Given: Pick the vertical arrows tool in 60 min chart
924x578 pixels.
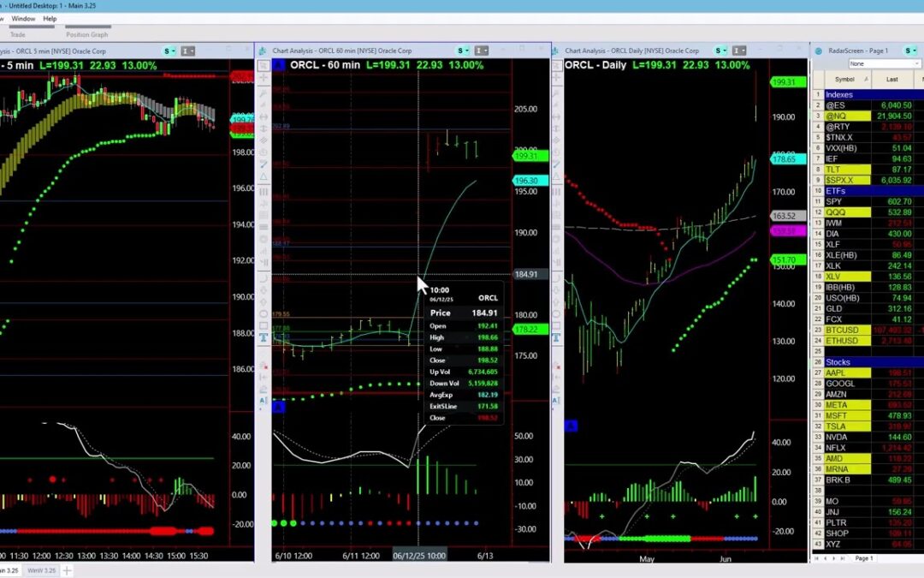Looking at the screenshot, I should click(264, 128).
